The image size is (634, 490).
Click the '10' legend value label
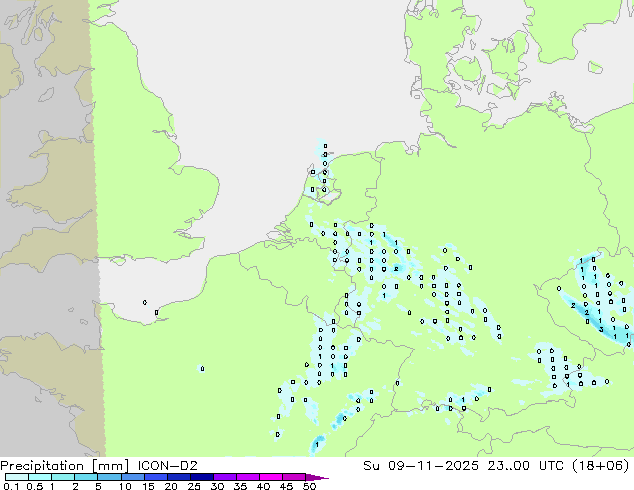125,486
